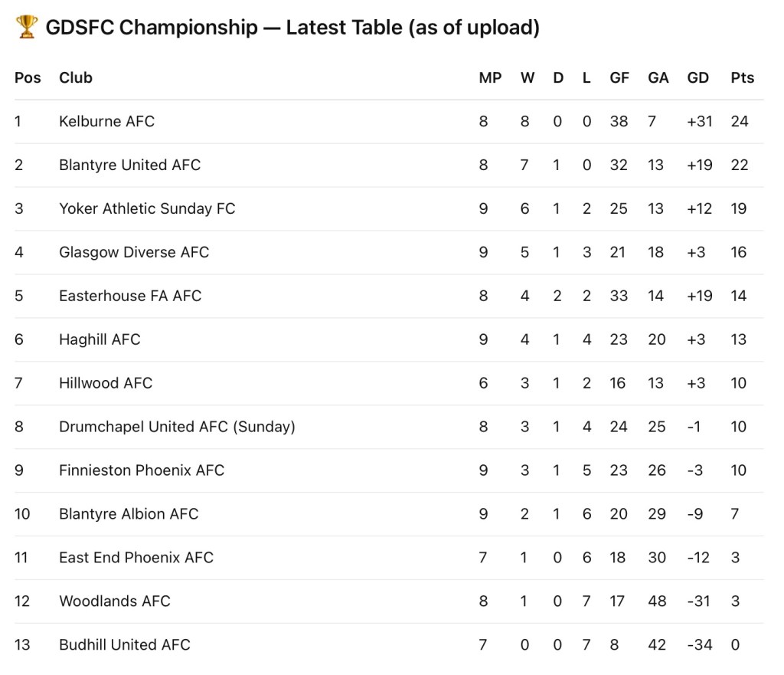Click the Pos column header
This screenshot has height=675, width=784.
point(28,77)
